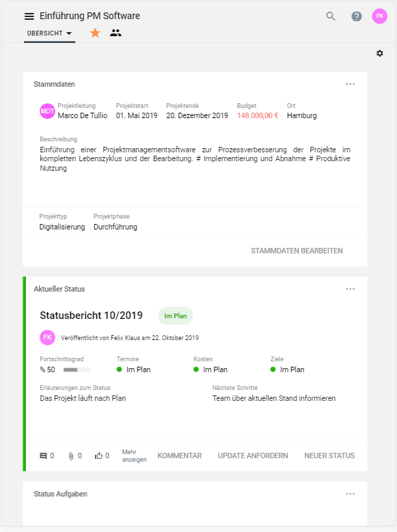Open Stammdaten card three-dot menu
This screenshot has height=532, width=397.
pyautogui.click(x=350, y=84)
